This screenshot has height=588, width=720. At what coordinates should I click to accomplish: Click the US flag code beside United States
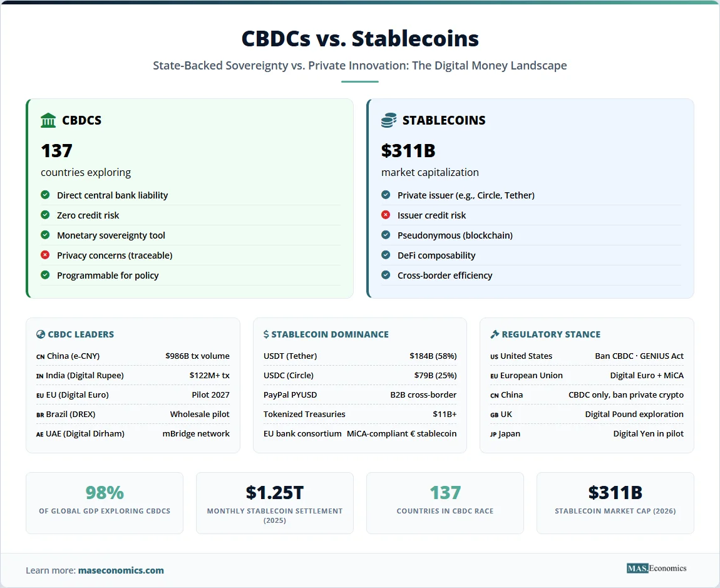pyautogui.click(x=494, y=356)
